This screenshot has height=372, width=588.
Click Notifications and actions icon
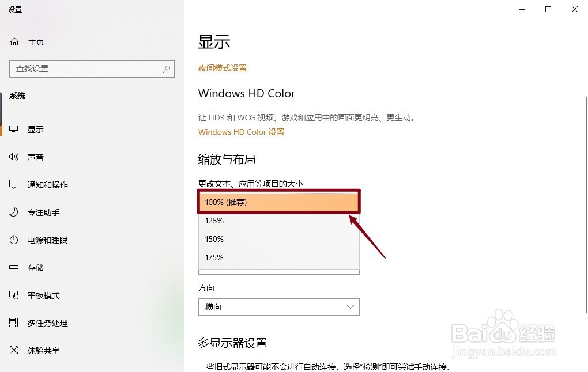(x=14, y=185)
